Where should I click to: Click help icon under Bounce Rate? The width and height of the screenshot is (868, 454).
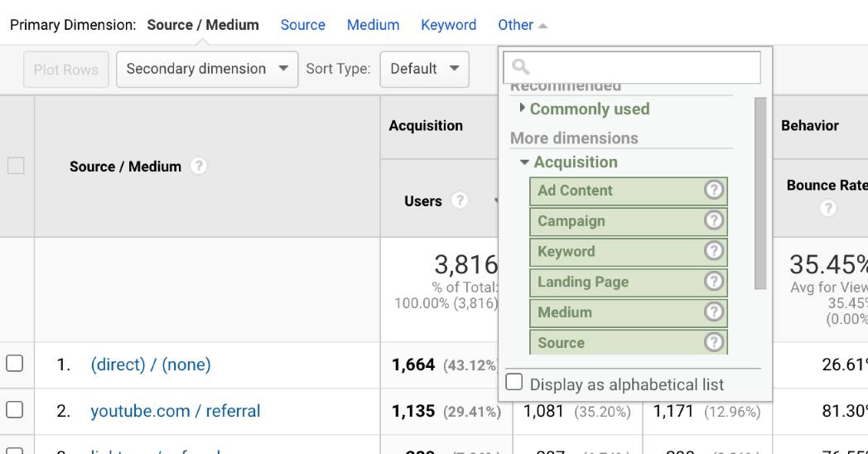(827, 208)
